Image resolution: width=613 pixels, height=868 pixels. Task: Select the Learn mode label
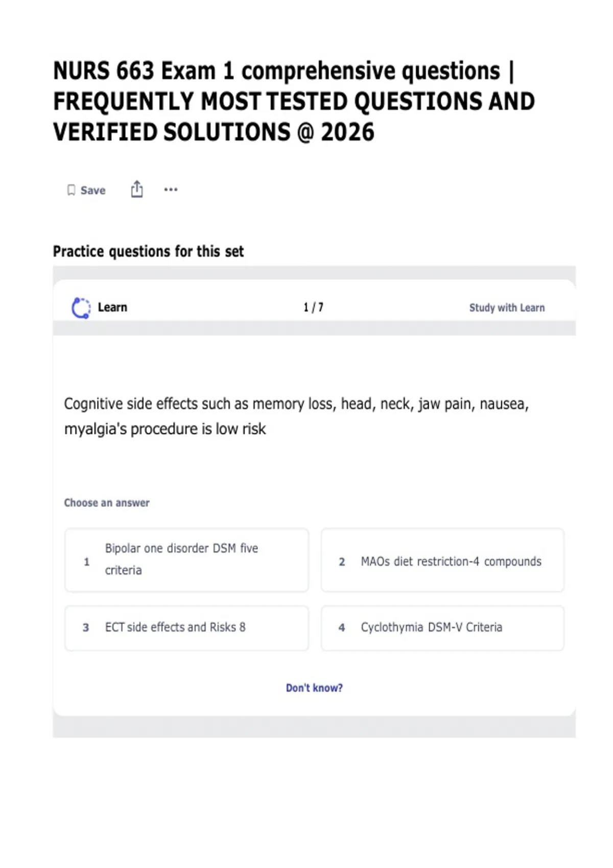click(x=112, y=307)
